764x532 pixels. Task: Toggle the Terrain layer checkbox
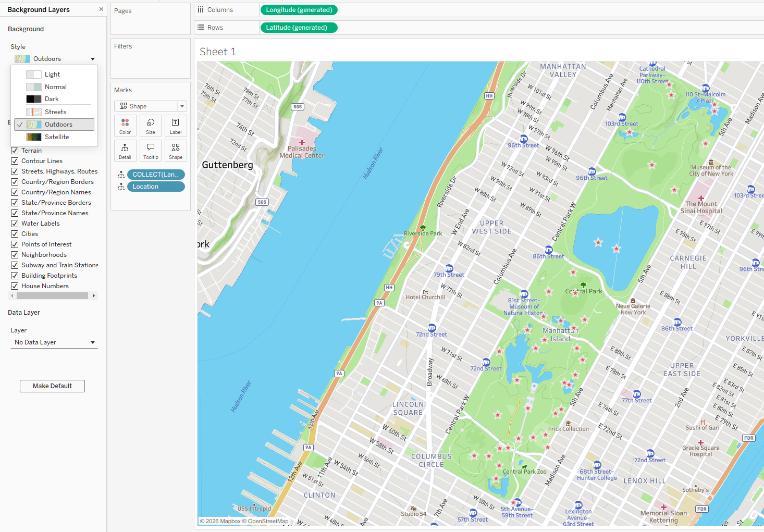15,151
